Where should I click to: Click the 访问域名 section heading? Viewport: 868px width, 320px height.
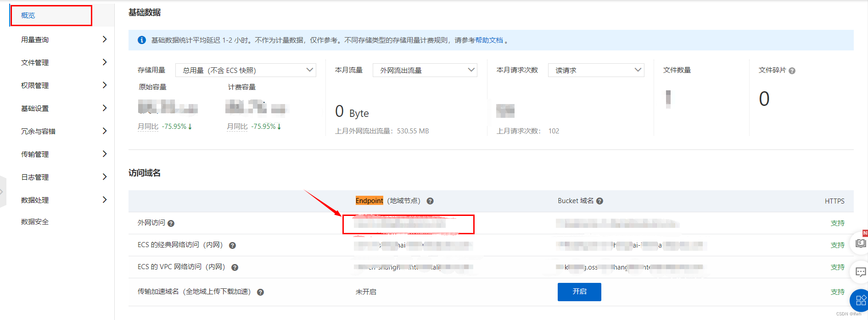pos(145,173)
